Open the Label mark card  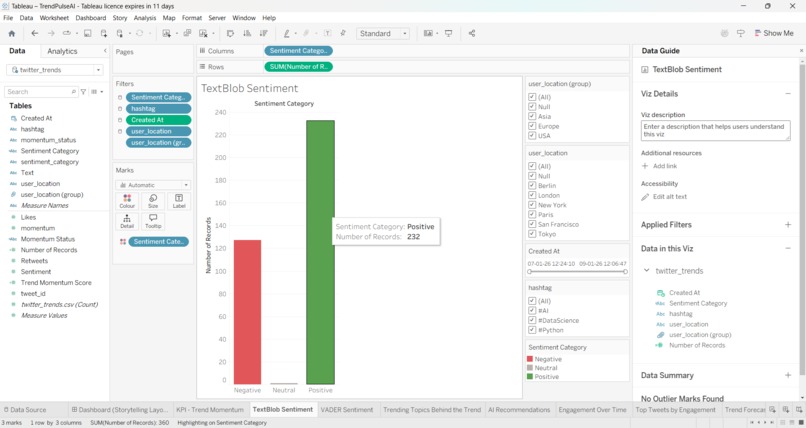pyautogui.click(x=179, y=201)
